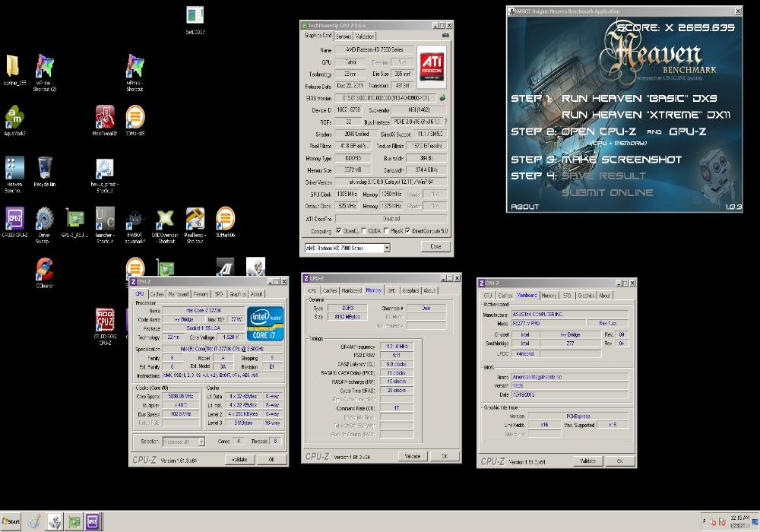Open the SetLOD17 desktop icon

click(195, 20)
